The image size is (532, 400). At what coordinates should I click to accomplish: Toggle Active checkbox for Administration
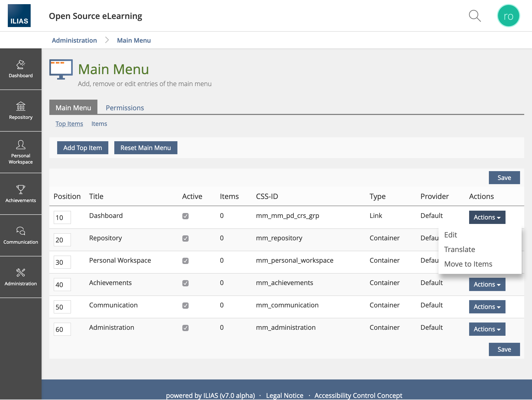(x=185, y=328)
